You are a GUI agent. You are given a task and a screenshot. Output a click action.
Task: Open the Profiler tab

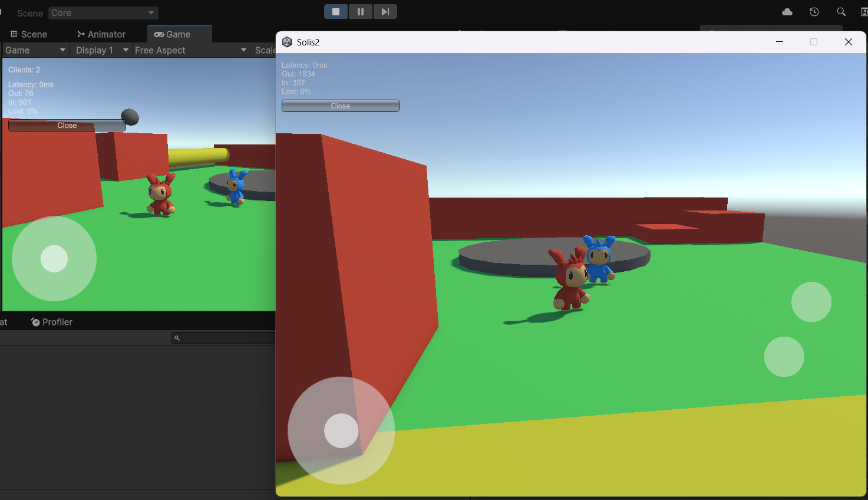[51, 322]
